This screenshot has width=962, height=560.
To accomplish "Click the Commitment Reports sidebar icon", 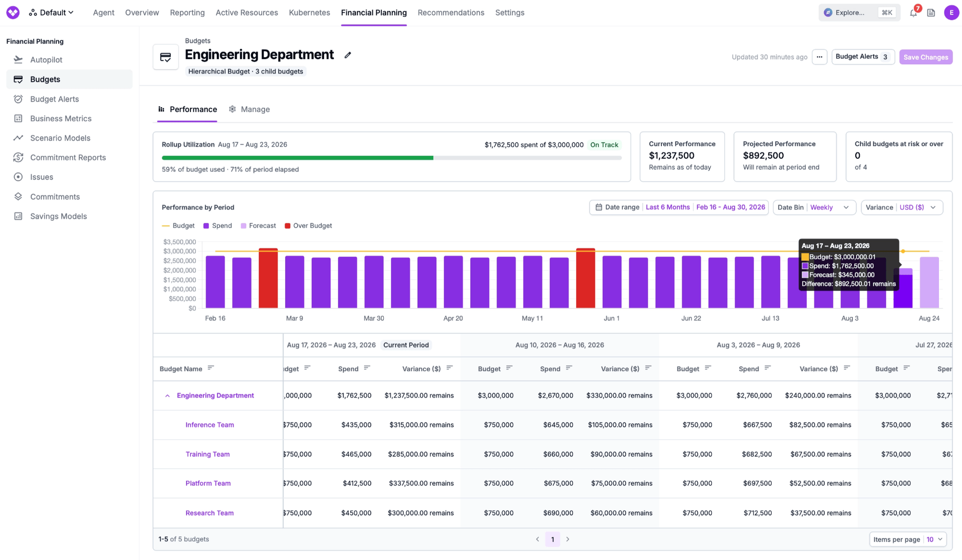I will click(x=18, y=158).
